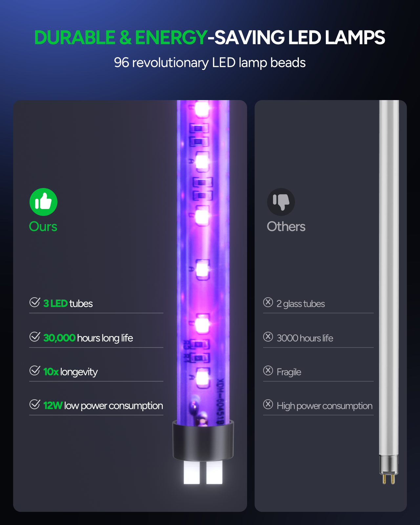Click the '96 revolutionary LED lamp beads' subtitle
Screen dimensions: 420x525
[210, 63]
